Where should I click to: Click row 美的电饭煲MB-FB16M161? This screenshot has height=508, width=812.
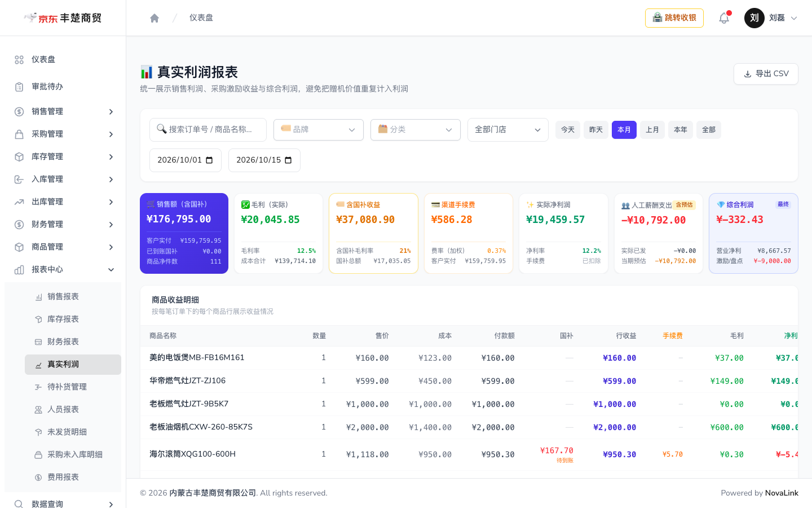469,358
